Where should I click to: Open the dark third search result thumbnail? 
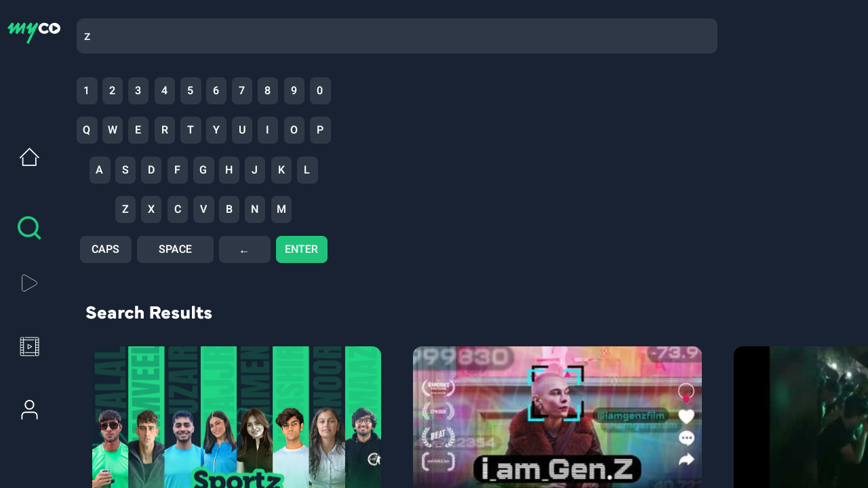pyautogui.click(x=801, y=417)
